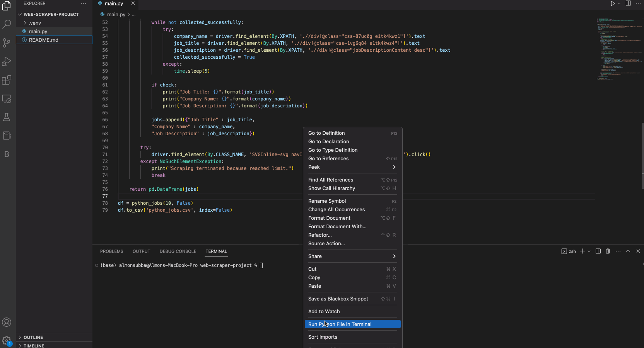This screenshot has height=348, width=644.
Task: Open the Accounts icon
Action: pos(7,322)
